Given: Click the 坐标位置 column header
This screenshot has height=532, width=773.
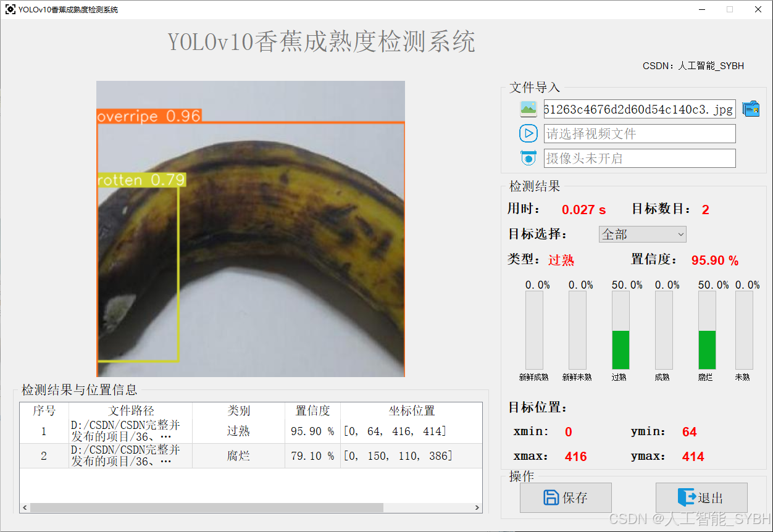Looking at the screenshot, I should pos(411,410).
